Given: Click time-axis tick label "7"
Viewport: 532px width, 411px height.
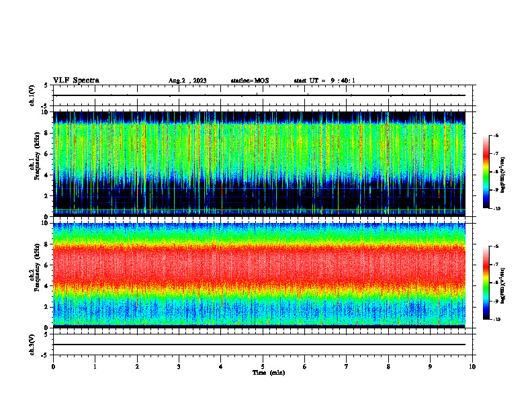Looking at the screenshot, I should click(x=347, y=367).
